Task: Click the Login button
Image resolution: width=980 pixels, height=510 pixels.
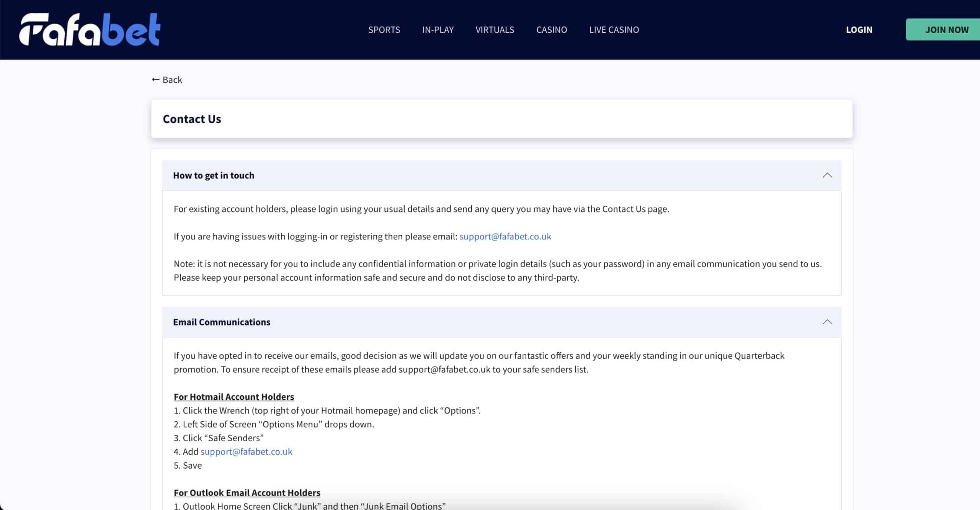Action: coord(859,30)
